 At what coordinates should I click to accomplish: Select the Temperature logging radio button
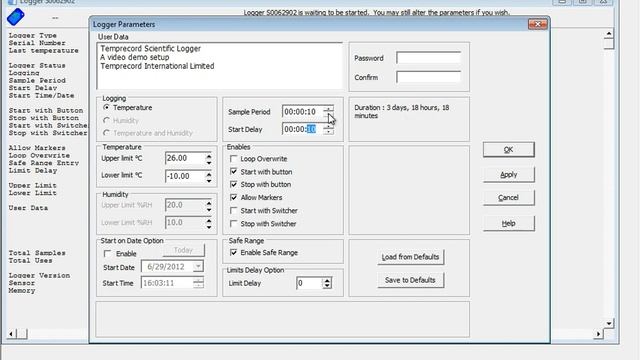tap(107, 107)
